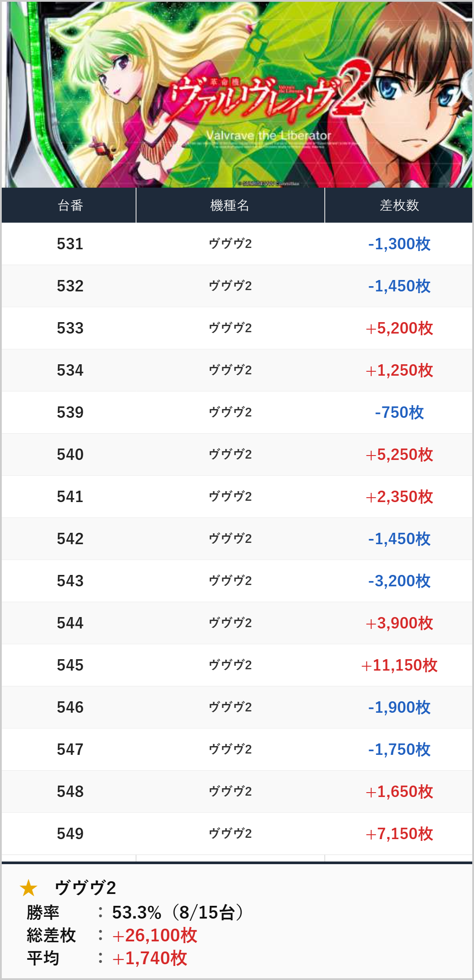The width and height of the screenshot is (474, 980).
Task: Select machine number 549
Action: (70, 834)
